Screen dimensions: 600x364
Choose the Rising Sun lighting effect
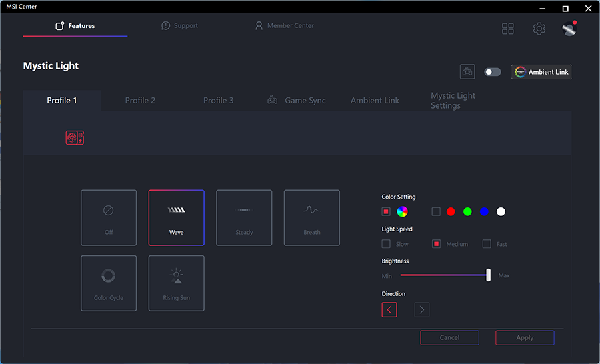pyautogui.click(x=177, y=283)
